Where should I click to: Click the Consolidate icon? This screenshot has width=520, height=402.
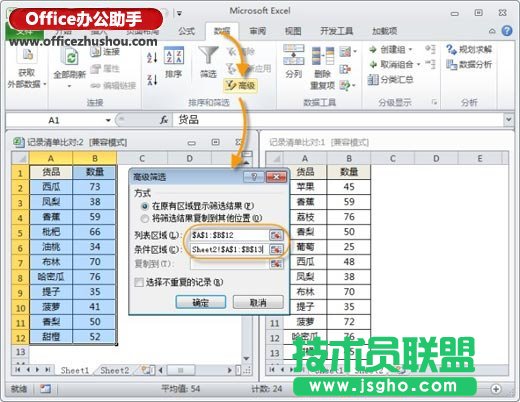pos(345,69)
